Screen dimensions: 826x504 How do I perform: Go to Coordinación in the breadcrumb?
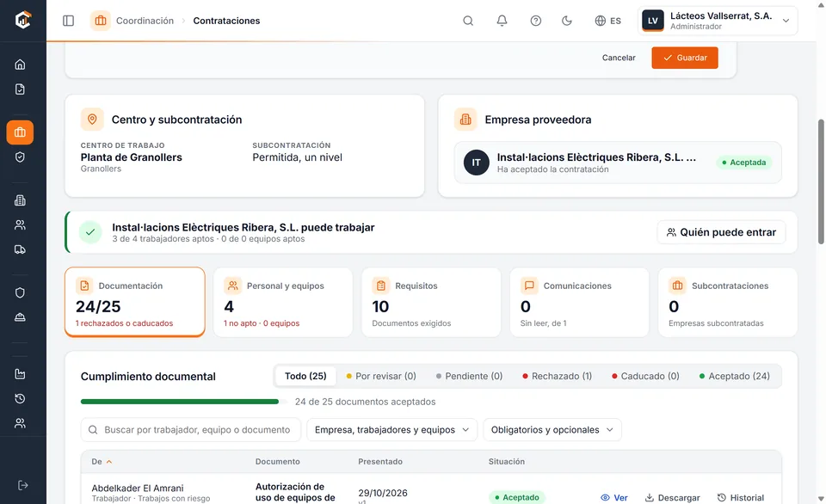145,21
